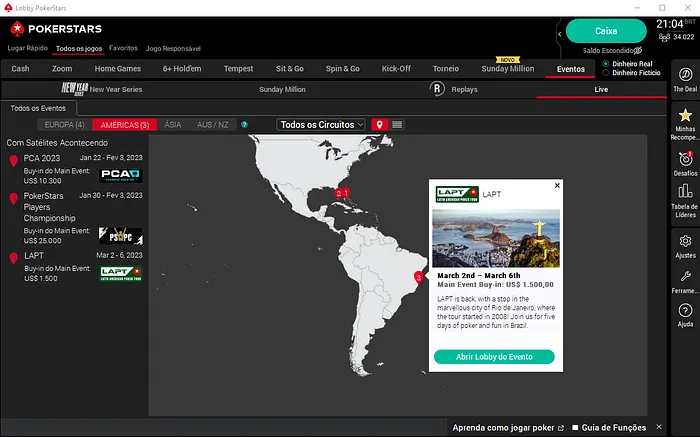Viewport: 700px width, 437px height.
Task: Select Todos os Eventos tab
Action: point(38,108)
